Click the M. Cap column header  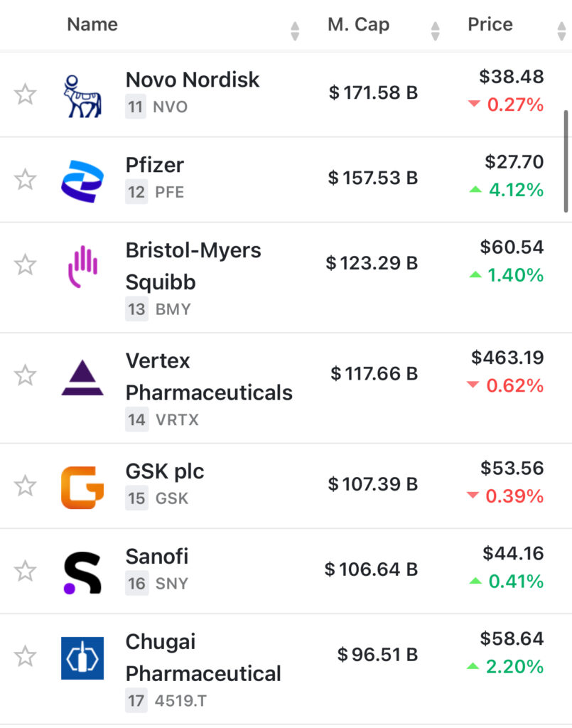point(358,25)
